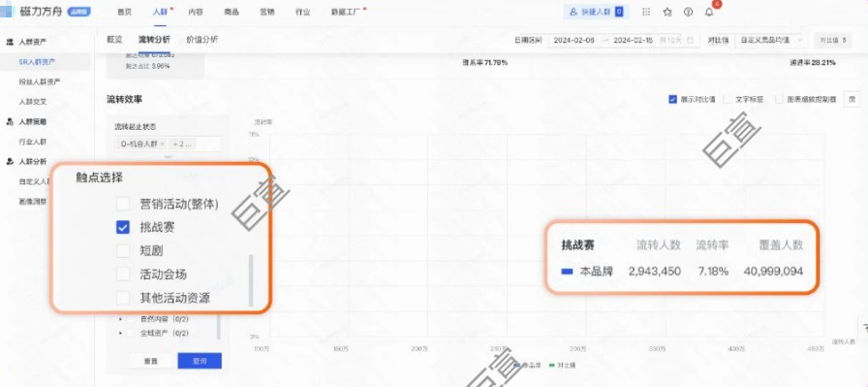Click the 40,999,094 覆盖人数 value
Screen dimensions: 868x387
[x=773, y=272]
